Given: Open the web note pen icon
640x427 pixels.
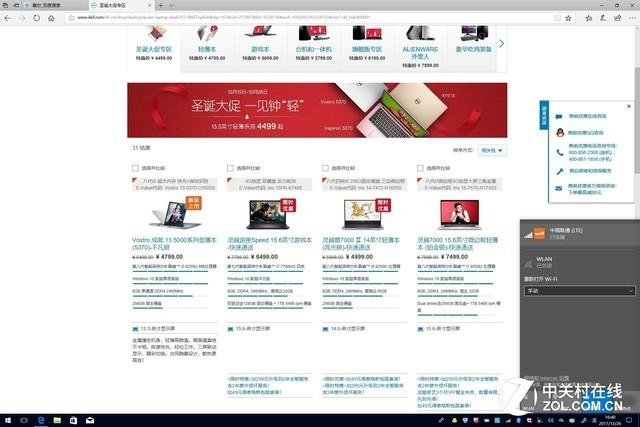Looking at the screenshot, I should [603, 18].
